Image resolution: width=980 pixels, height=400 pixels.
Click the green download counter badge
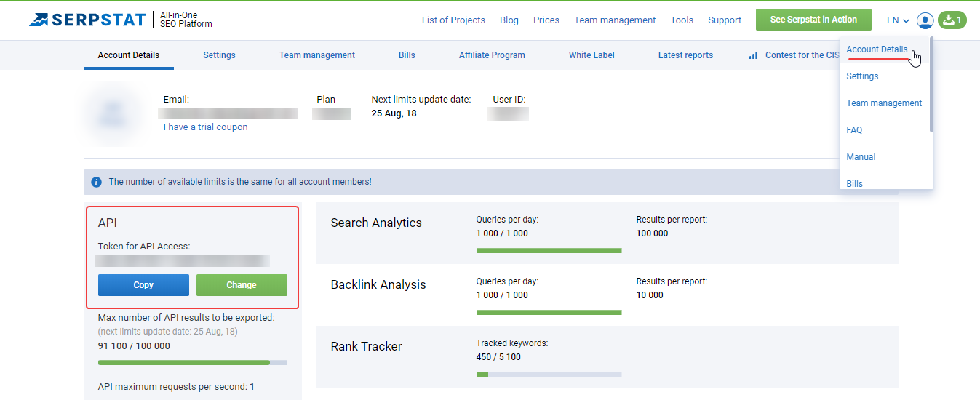952,20
